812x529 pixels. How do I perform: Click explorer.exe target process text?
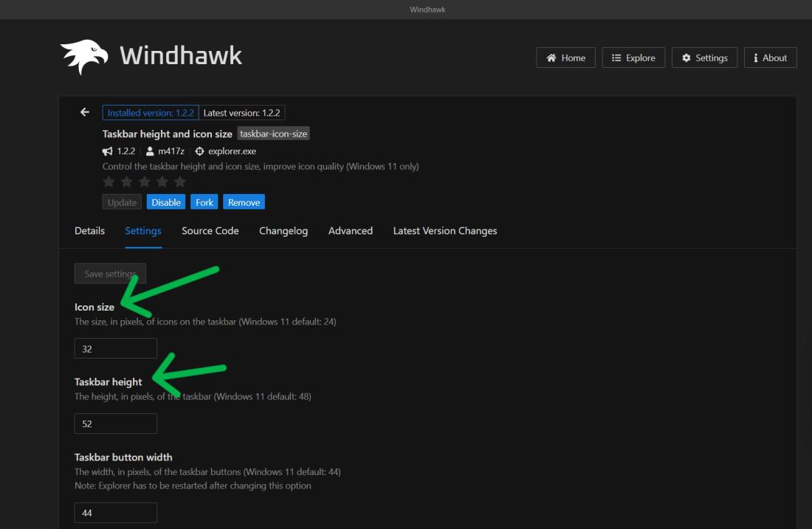[x=232, y=151]
